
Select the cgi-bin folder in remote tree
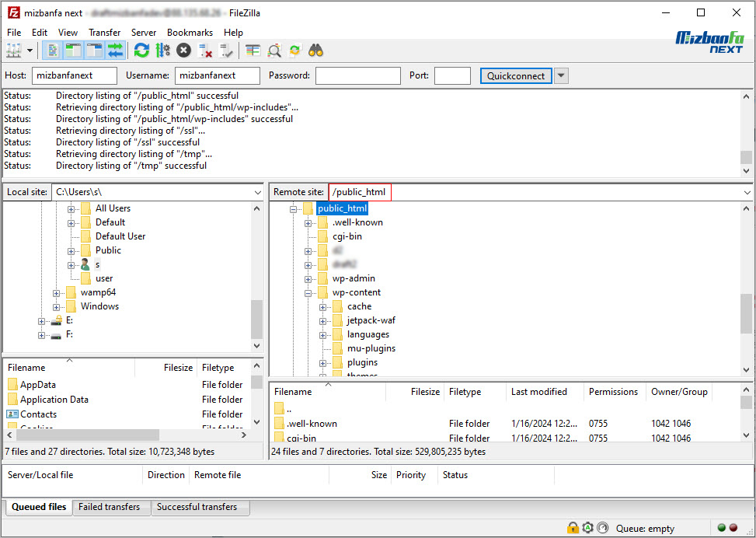coord(347,236)
